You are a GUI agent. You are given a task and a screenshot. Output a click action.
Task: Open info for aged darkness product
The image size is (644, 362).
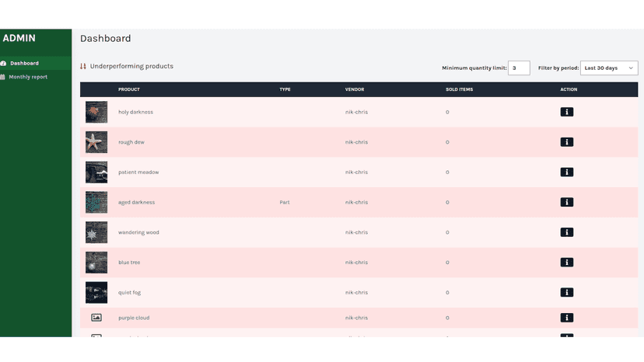(566, 202)
